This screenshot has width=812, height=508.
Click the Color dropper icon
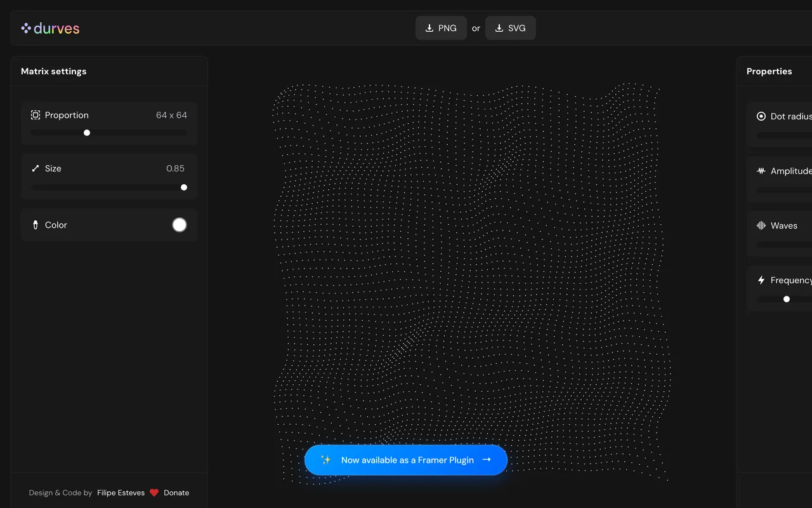pyautogui.click(x=36, y=225)
